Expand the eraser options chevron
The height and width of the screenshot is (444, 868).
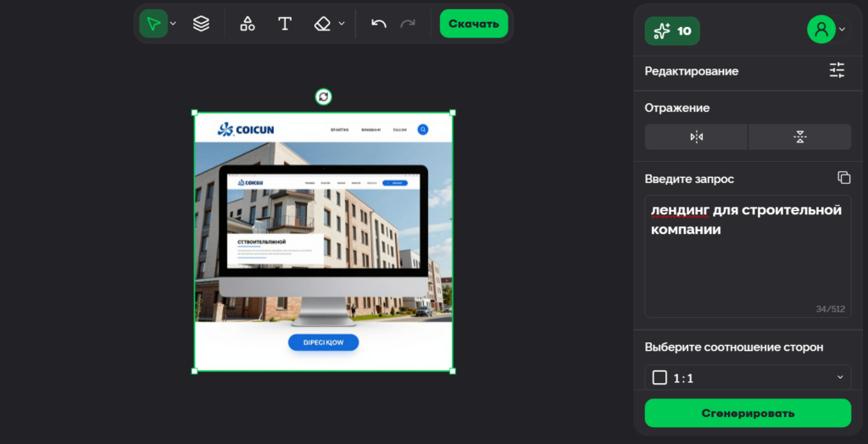[x=342, y=23]
